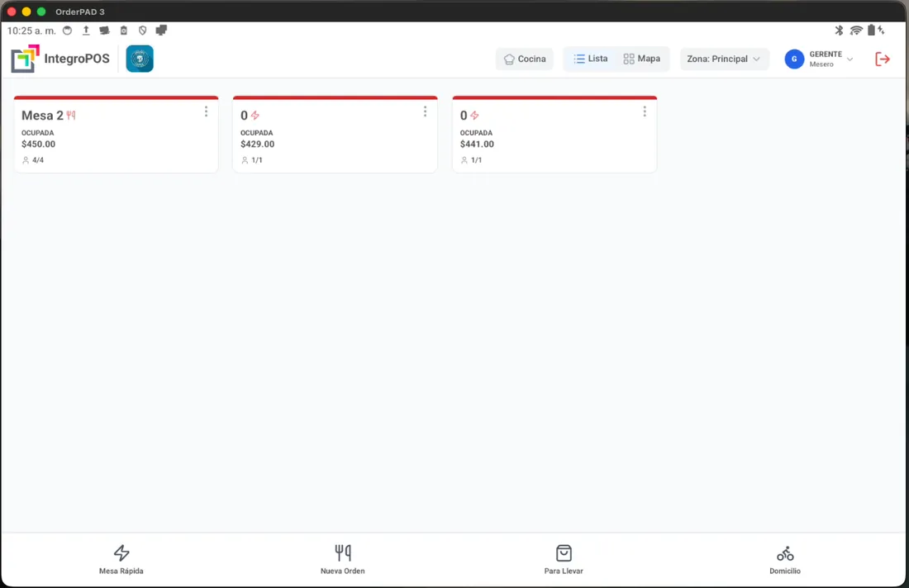
Task: Open the Mesa 2 table card
Action: point(116,135)
